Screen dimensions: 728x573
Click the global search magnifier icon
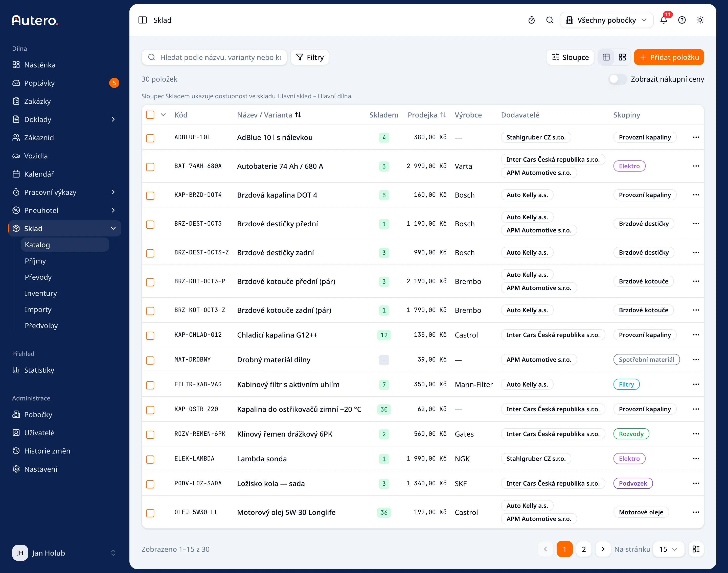point(550,20)
